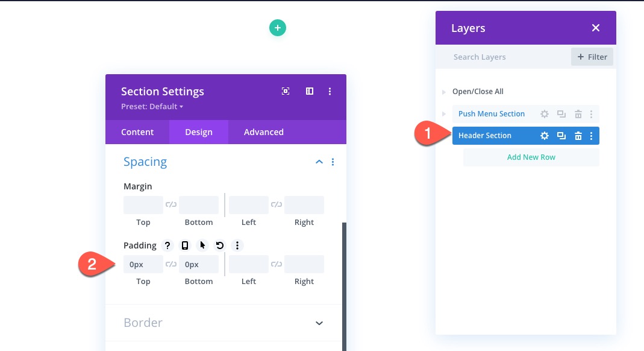Collapse the Spacing section
Image resolution: width=644 pixels, height=351 pixels.
click(319, 162)
